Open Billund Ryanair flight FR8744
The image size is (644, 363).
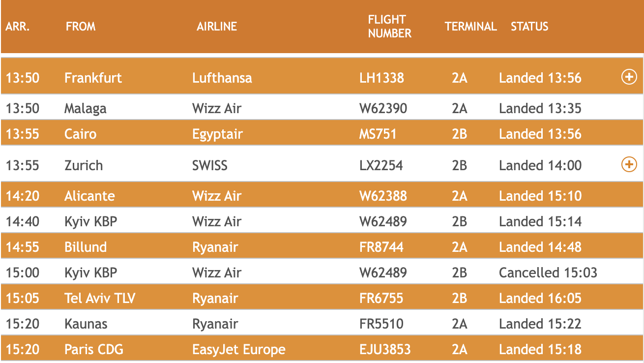pos(322,247)
